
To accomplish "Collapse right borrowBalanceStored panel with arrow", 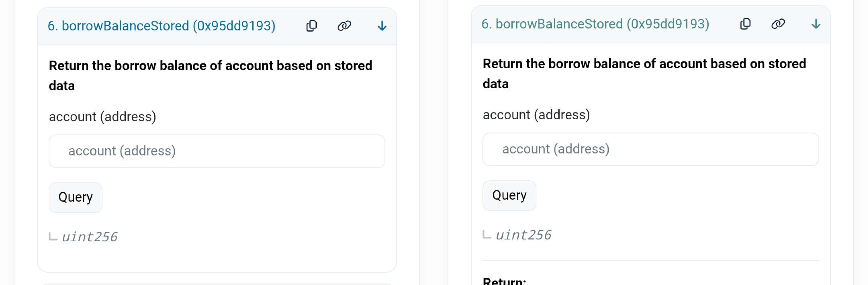I will [x=815, y=24].
